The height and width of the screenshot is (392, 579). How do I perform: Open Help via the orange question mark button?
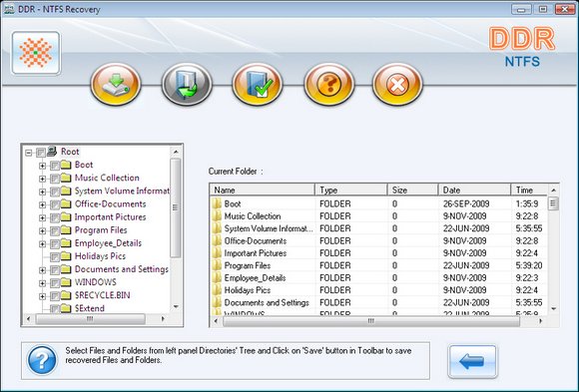point(328,84)
